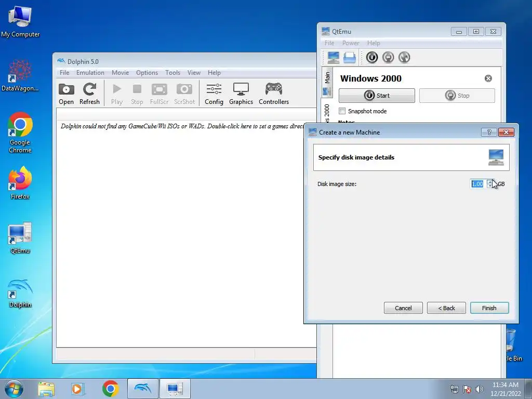
Task: Enable Snapshot mode checkbox
Action: pos(342,111)
